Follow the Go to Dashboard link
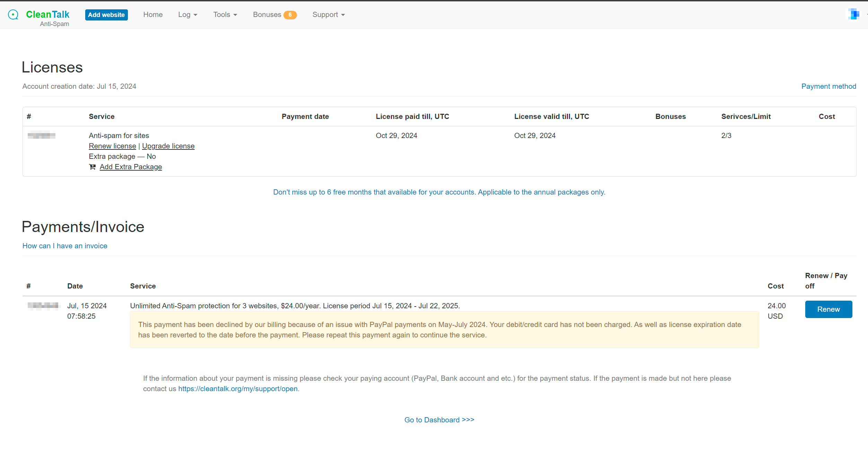This screenshot has width=868, height=473. coord(439,420)
